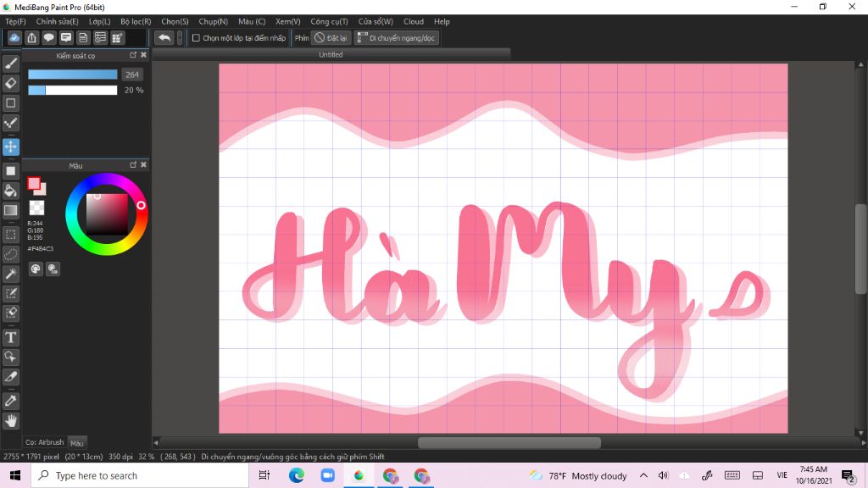
Task: Click the Undo arrow in toolbar
Action: coord(164,38)
